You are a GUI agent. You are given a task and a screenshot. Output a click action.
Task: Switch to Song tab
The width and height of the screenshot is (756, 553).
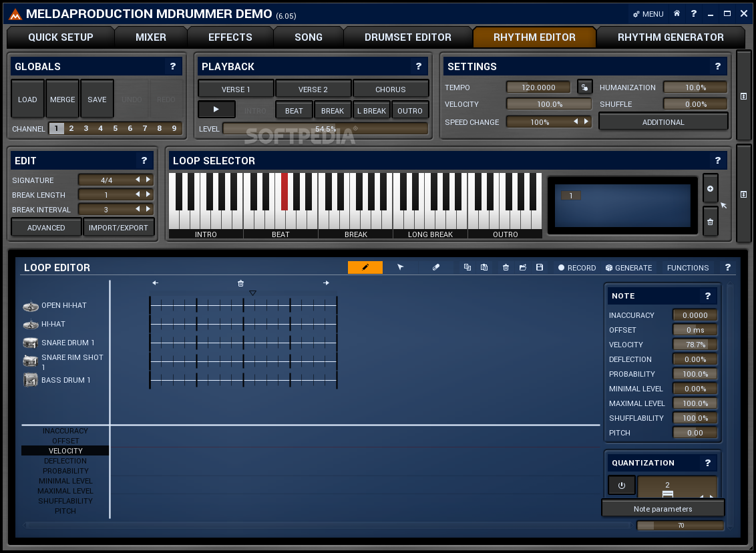(309, 37)
